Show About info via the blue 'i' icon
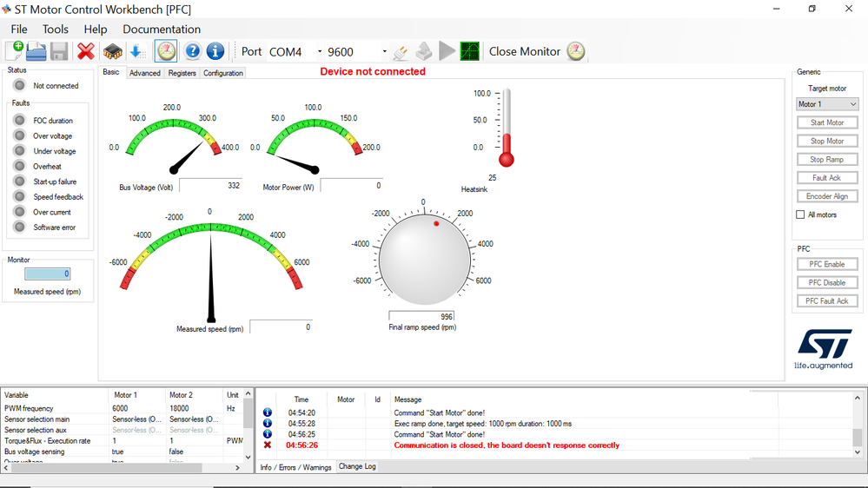 click(x=215, y=51)
